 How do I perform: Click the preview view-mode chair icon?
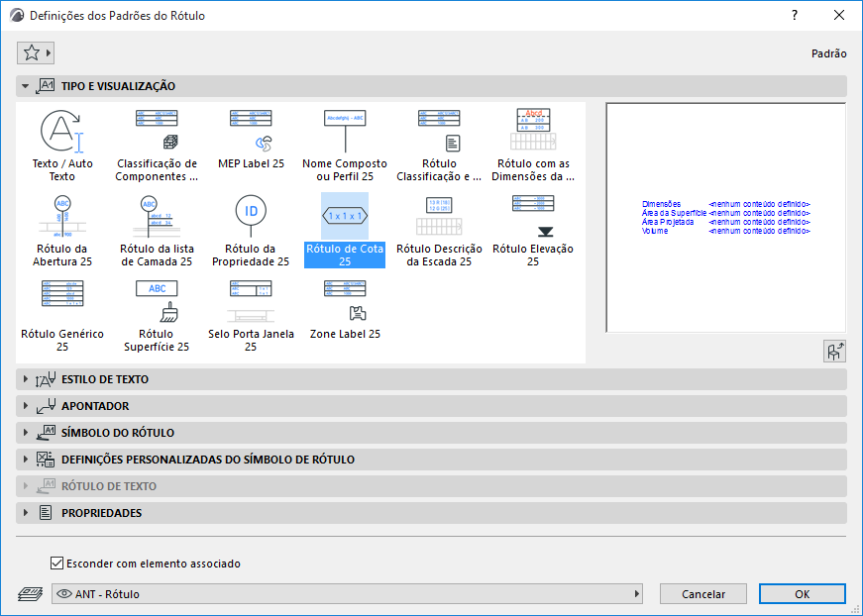pyautogui.click(x=834, y=352)
